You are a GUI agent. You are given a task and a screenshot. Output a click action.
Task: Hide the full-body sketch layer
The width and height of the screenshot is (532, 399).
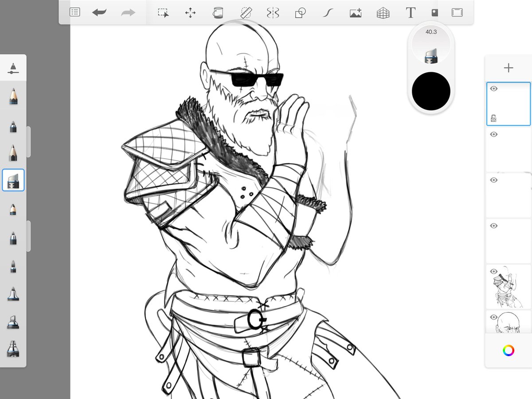coord(494,271)
